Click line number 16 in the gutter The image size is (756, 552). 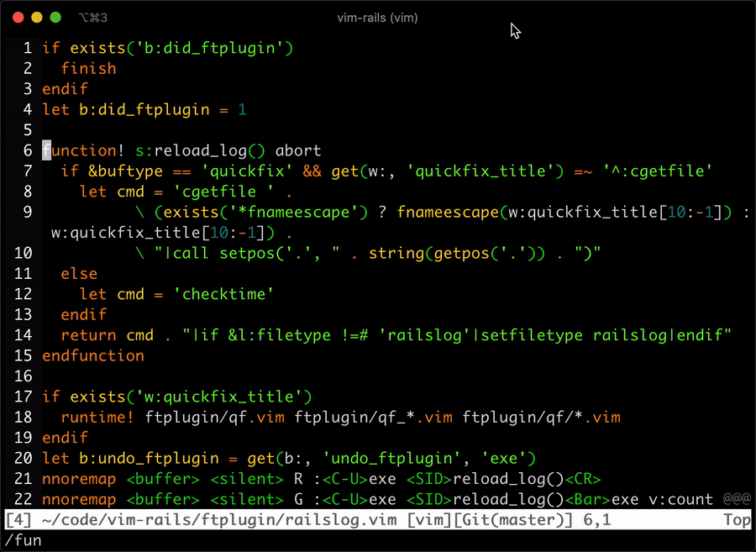[24, 376]
